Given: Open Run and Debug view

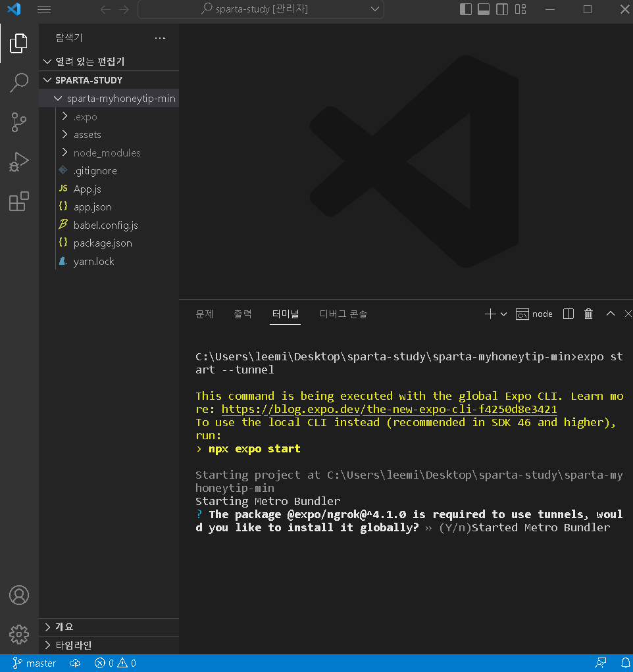Looking at the screenshot, I should coord(18,162).
